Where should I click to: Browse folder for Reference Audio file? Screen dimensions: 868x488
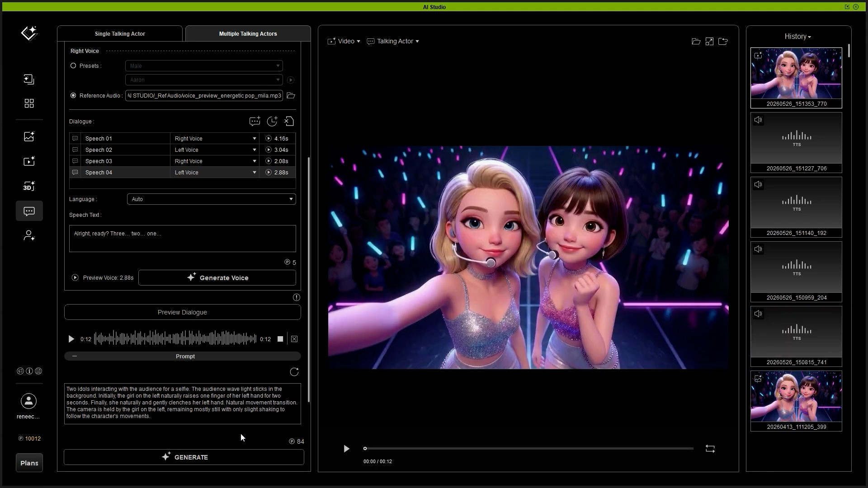[x=291, y=95]
